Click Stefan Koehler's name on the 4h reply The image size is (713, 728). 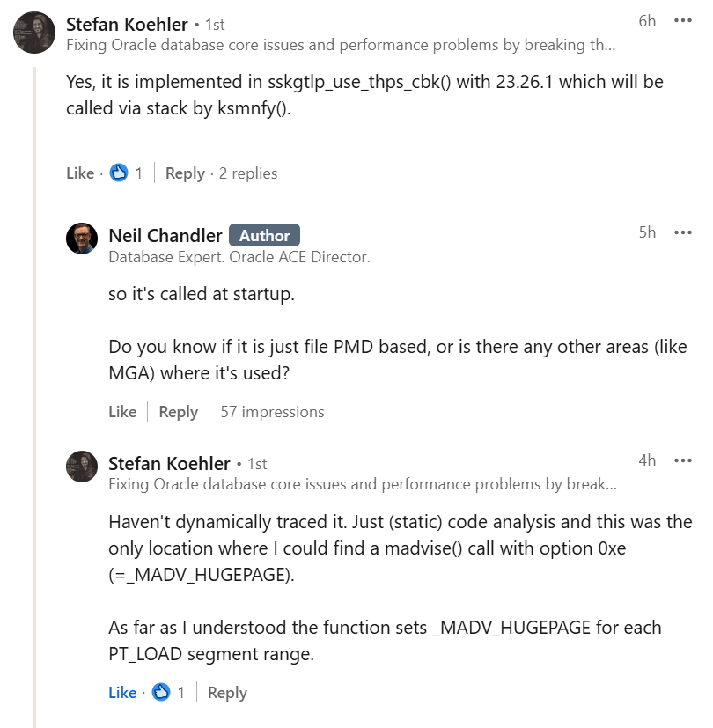point(169,463)
